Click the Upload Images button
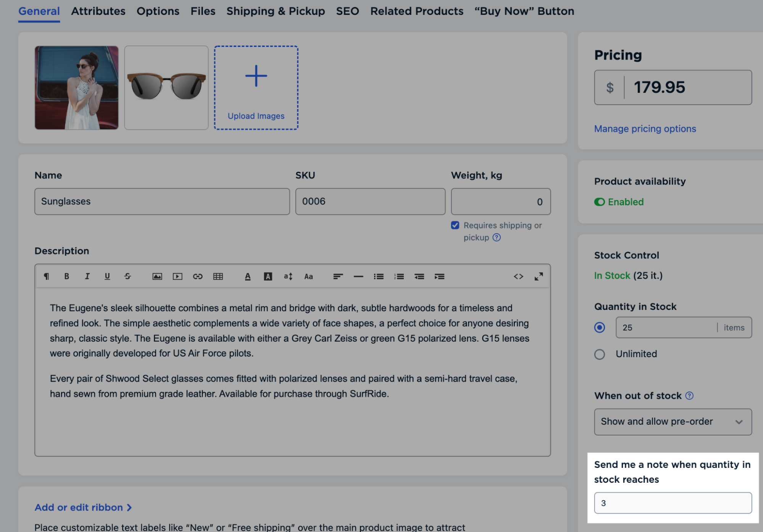 (256, 87)
